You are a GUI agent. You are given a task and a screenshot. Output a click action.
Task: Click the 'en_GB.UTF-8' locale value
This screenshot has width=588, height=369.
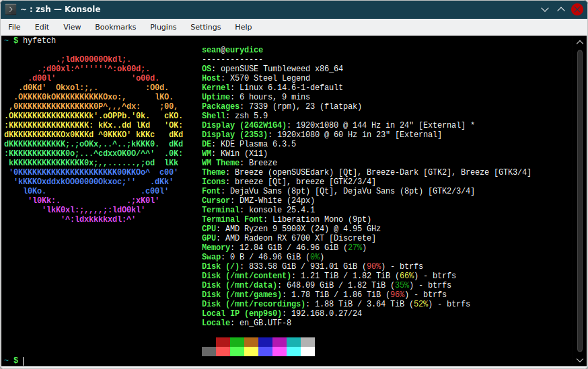pos(265,323)
